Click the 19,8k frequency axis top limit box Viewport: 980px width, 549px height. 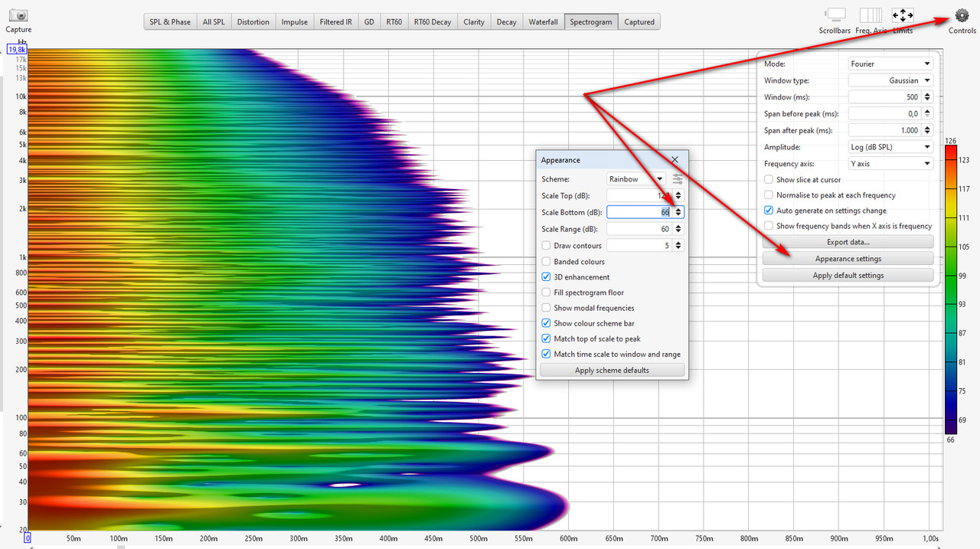coord(17,50)
